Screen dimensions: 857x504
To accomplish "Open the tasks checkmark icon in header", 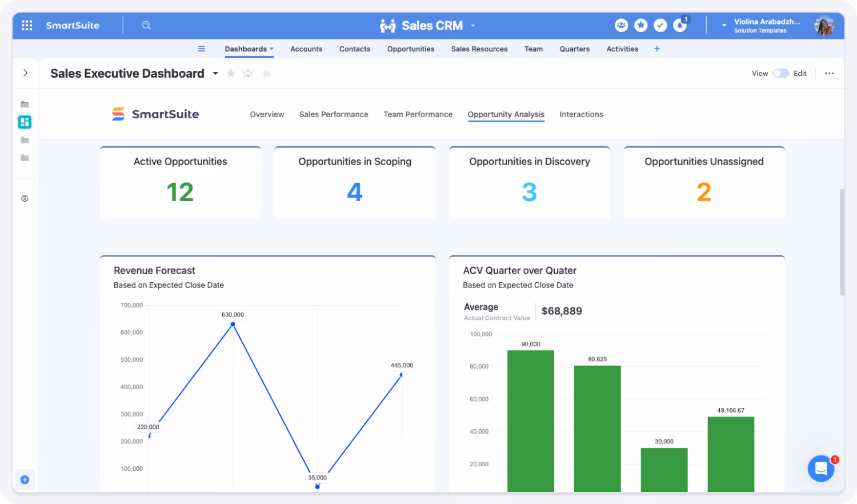I will pyautogui.click(x=660, y=25).
